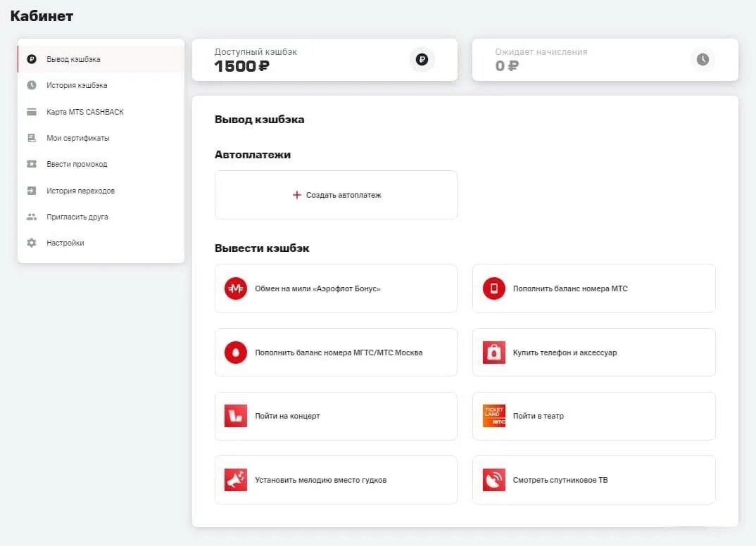Choose Купить телефон и аксессуар
The image size is (756, 546).
point(594,353)
